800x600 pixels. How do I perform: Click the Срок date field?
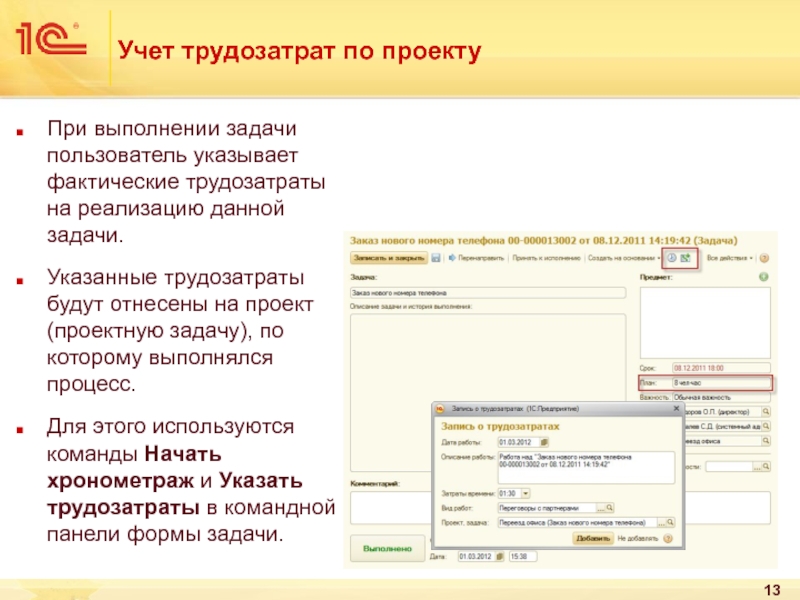[721, 368]
